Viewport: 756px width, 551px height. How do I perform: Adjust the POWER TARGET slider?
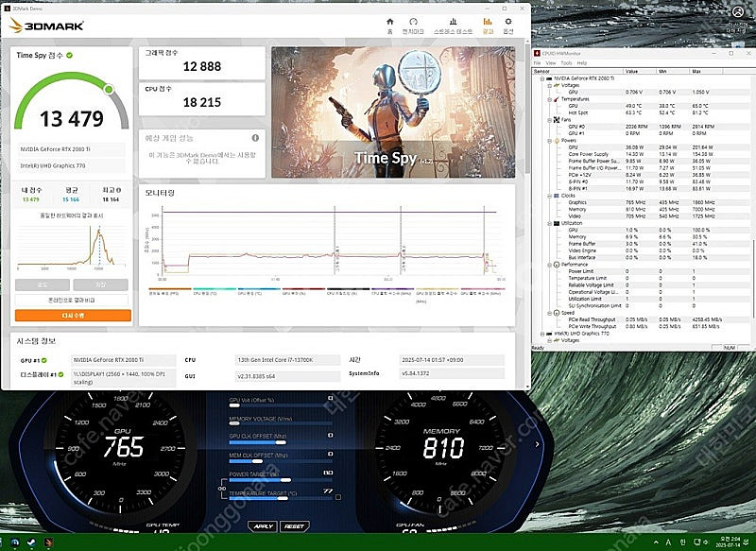click(285, 480)
